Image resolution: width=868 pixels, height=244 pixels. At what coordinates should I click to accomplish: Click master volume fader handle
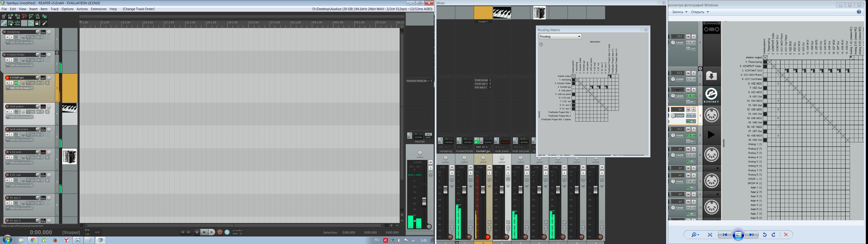[x=424, y=202]
